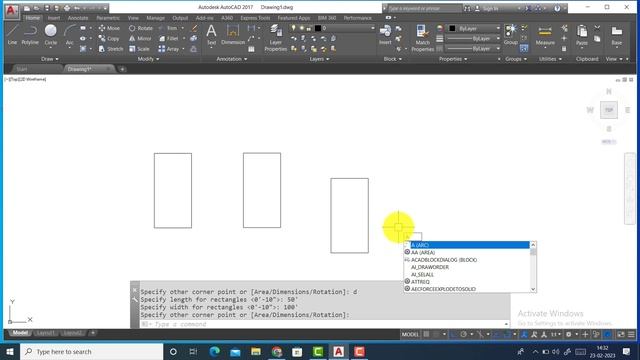Click the Group tool
Image resolution: width=640 pixels, height=360 pixels.
coord(510,34)
